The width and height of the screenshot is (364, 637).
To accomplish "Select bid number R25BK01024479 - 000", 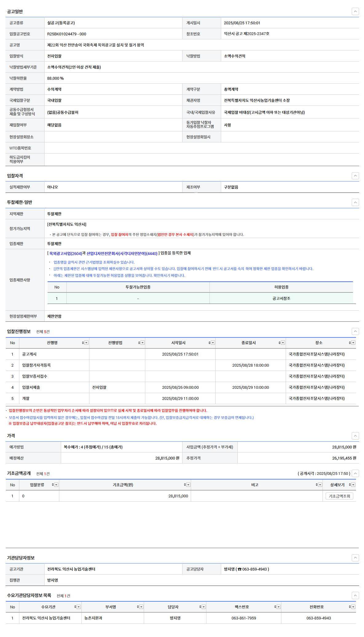I will coord(67,34).
